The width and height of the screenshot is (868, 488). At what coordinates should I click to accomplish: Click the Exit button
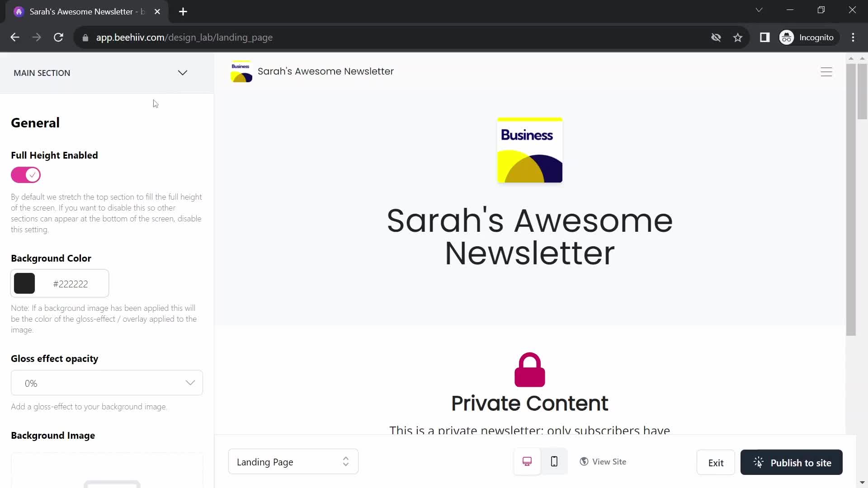716,463
